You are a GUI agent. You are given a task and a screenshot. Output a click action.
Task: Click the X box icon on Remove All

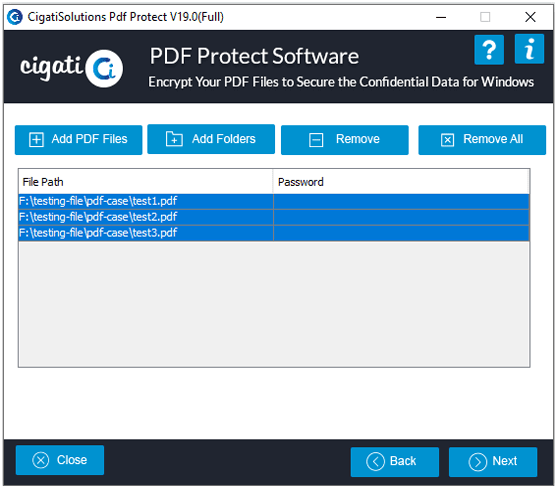pyautogui.click(x=447, y=140)
